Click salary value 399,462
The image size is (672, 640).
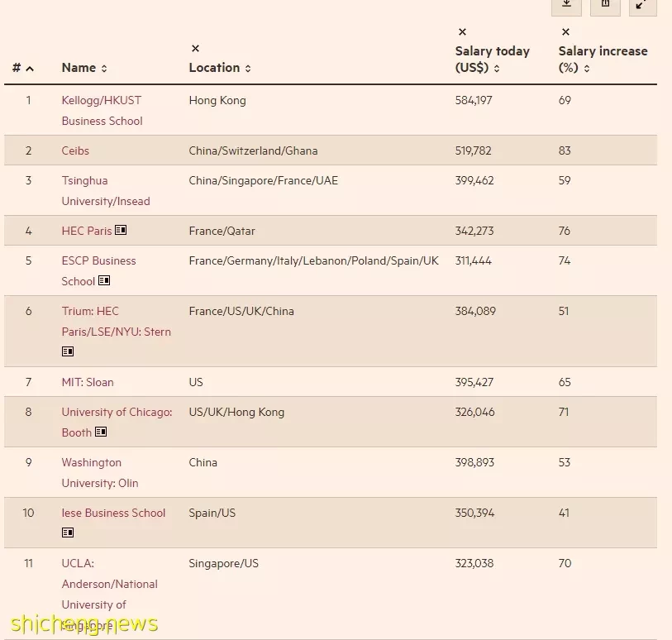coord(474,180)
